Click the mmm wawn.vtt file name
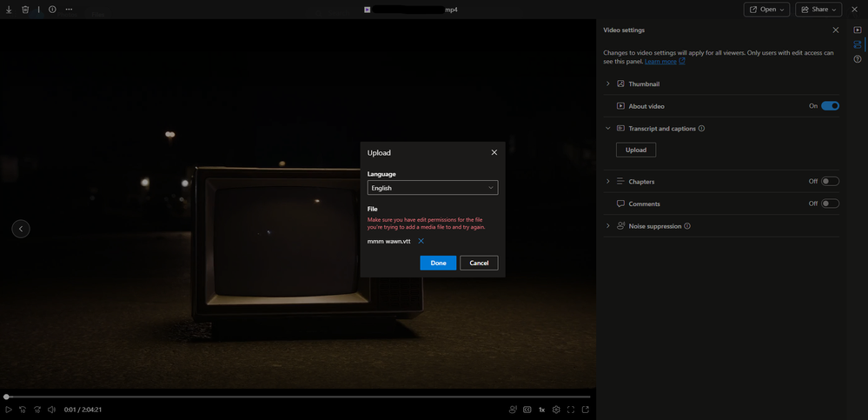868x420 pixels. point(389,241)
